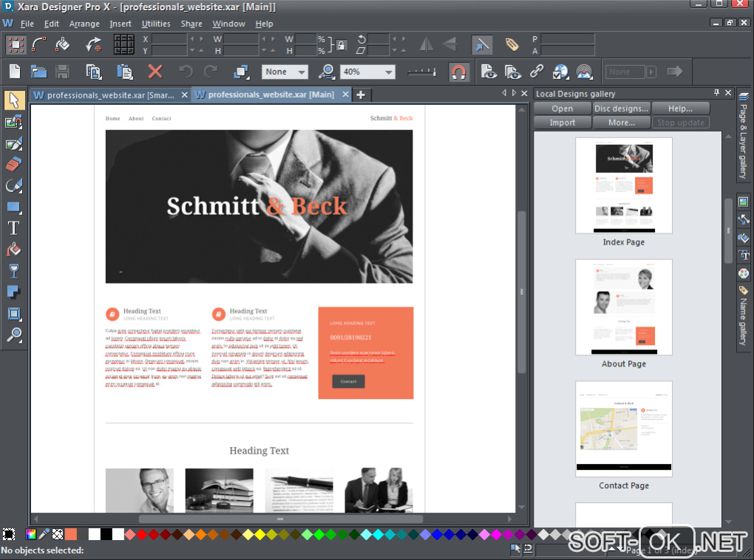This screenshot has height=560, width=754.
Task: Toggle the grid bounds button
Action: [123, 45]
